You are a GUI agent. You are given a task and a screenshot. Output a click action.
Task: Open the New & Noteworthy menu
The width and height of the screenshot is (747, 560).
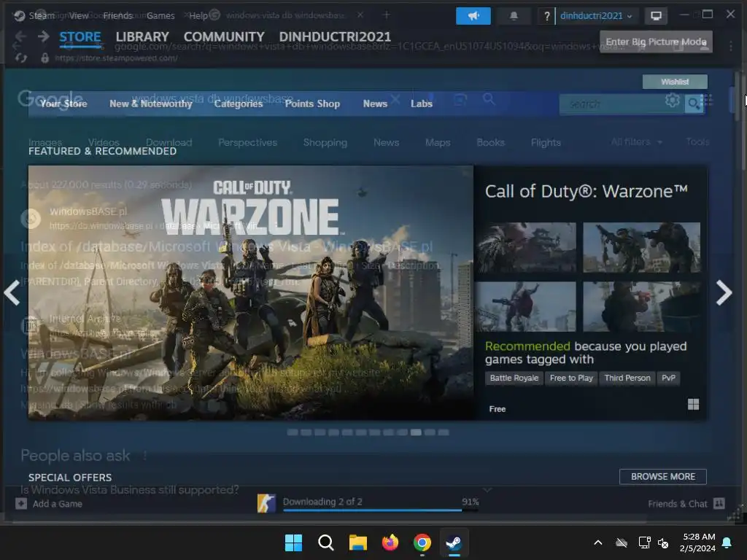150,104
